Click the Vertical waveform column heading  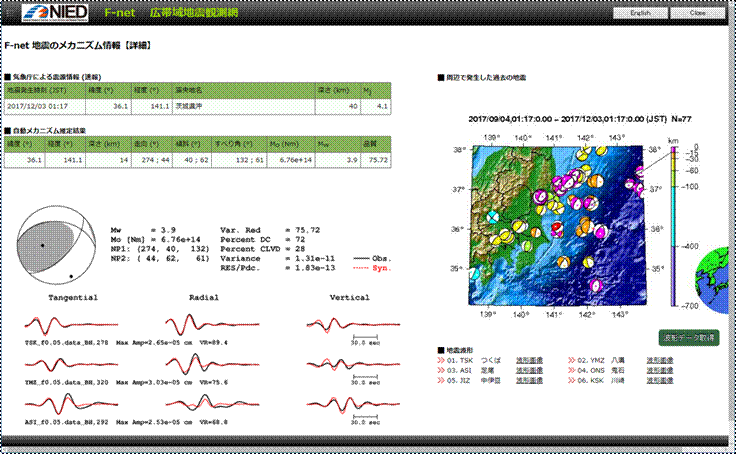(x=350, y=298)
